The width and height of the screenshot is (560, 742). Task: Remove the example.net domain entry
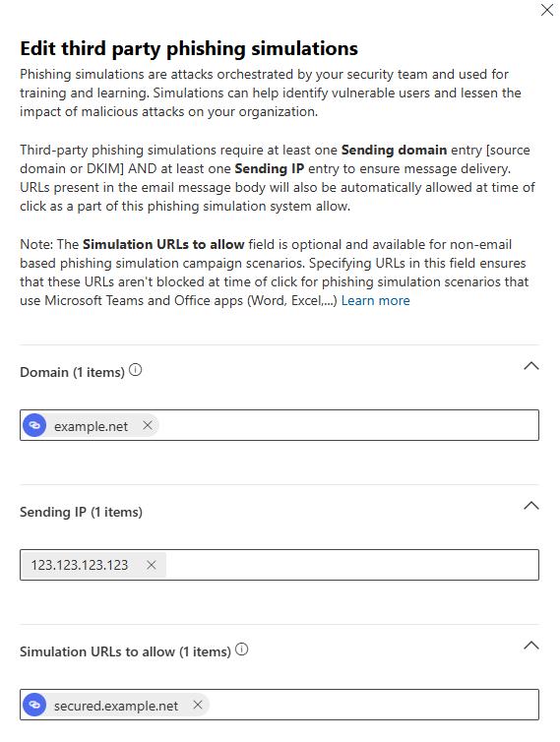click(x=148, y=425)
